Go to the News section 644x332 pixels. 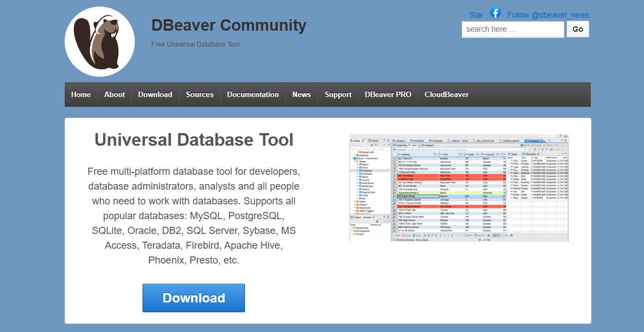301,94
